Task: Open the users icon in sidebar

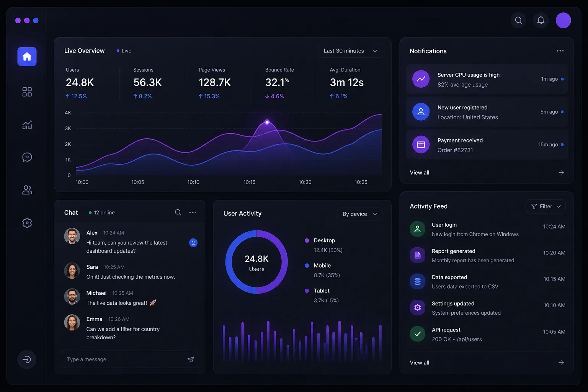Action: click(27, 190)
